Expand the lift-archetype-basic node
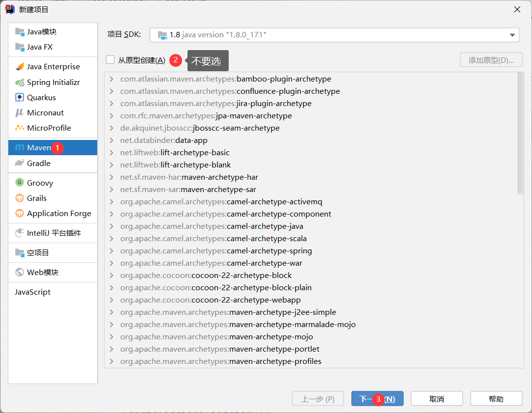 point(111,152)
